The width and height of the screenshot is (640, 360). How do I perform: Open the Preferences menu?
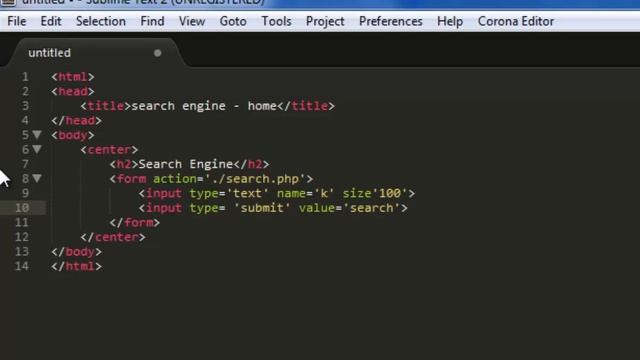click(391, 21)
